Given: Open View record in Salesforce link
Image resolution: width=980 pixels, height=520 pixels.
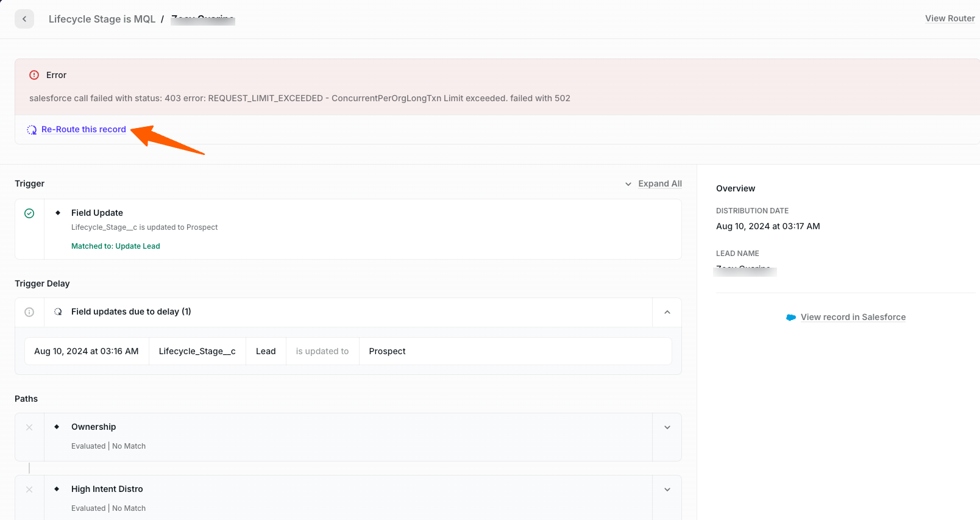Looking at the screenshot, I should (853, 317).
